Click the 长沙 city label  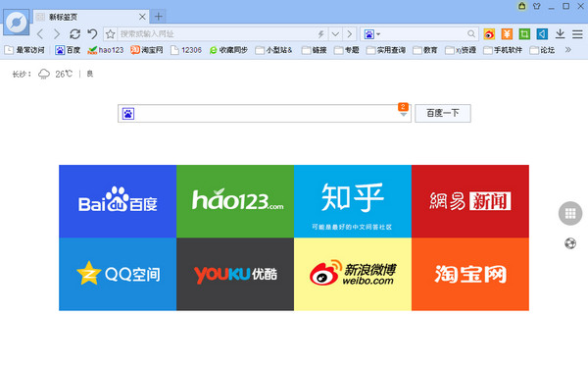pos(21,74)
